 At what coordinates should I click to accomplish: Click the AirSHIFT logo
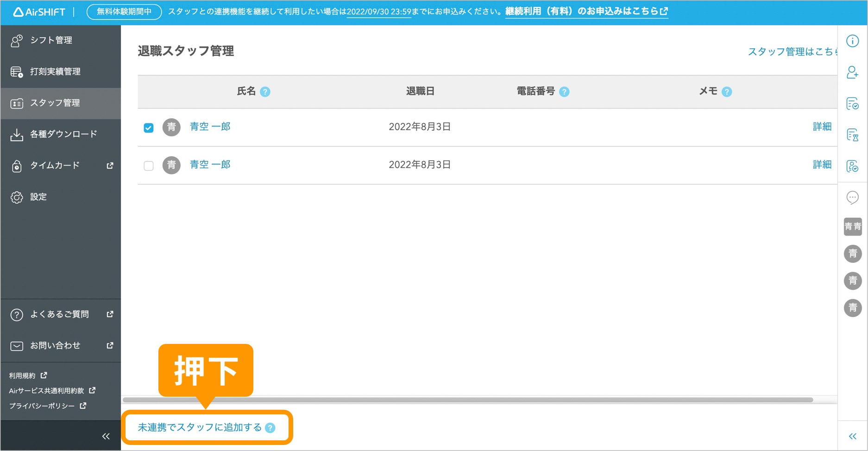click(x=39, y=12)
